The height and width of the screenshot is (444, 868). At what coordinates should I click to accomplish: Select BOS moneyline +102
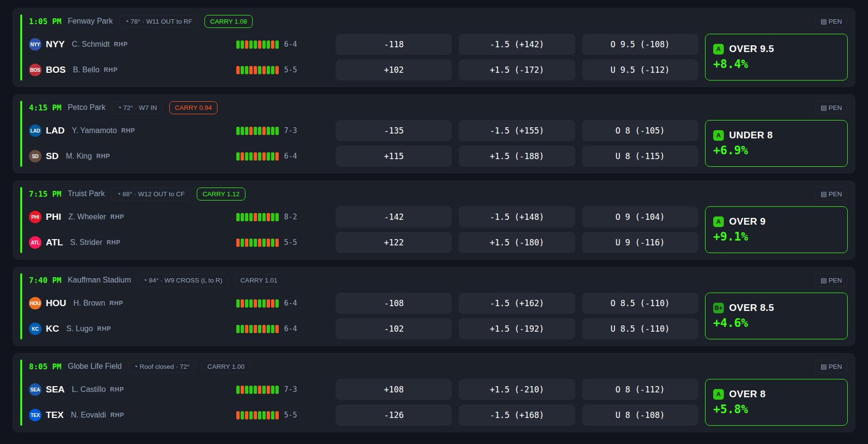point(393,70)
